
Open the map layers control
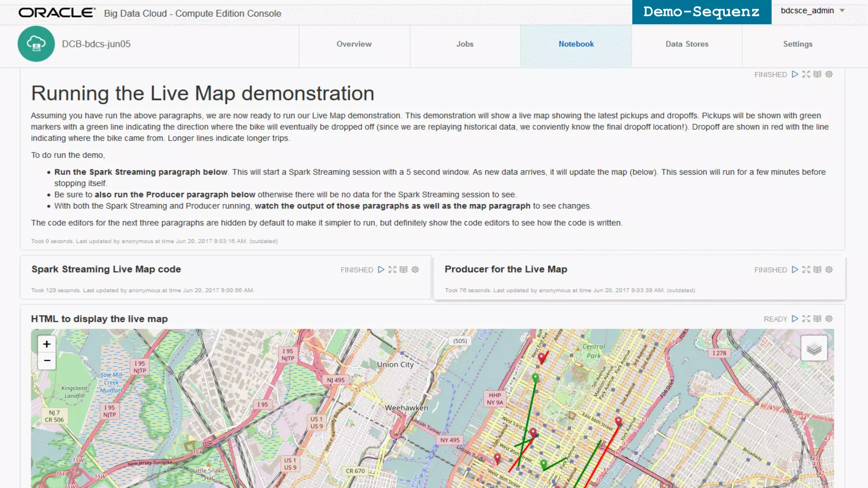pos(814,349)
